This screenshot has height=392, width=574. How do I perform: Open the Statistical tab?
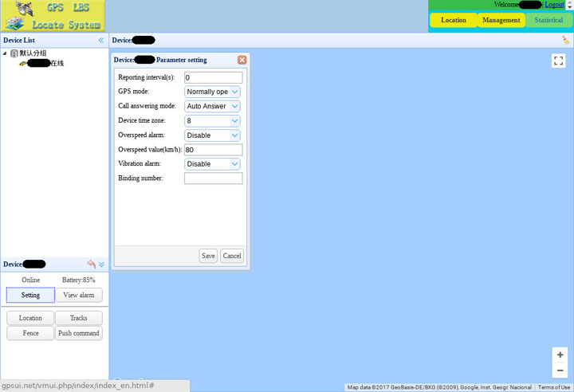pos(548,20)
